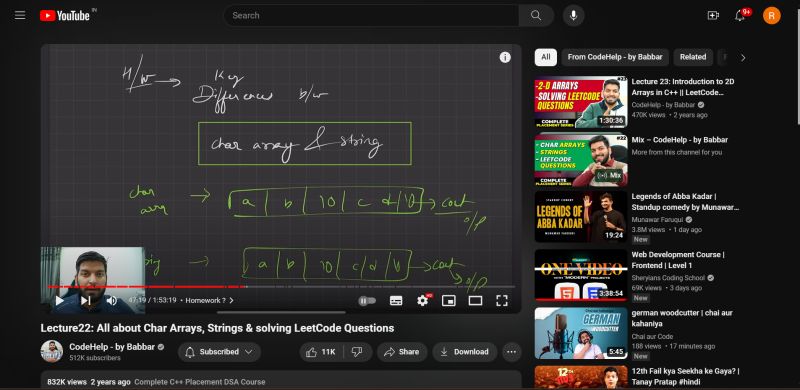Toggle the autoplay switch

(x=367, y=301)
